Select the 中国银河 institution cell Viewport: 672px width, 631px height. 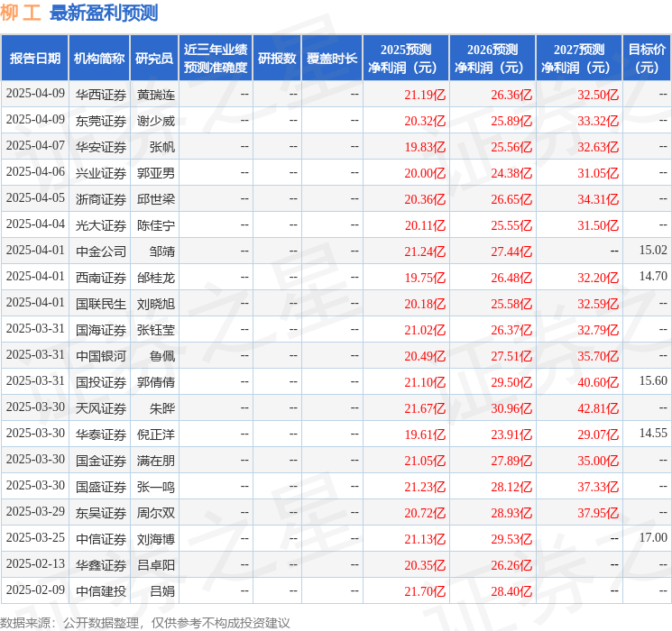tap(101, 356)
